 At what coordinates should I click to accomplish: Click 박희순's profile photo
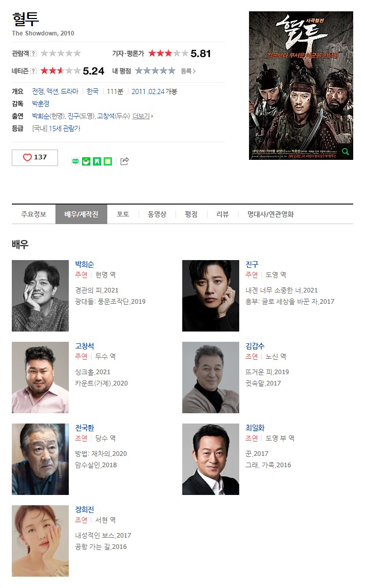41,296
